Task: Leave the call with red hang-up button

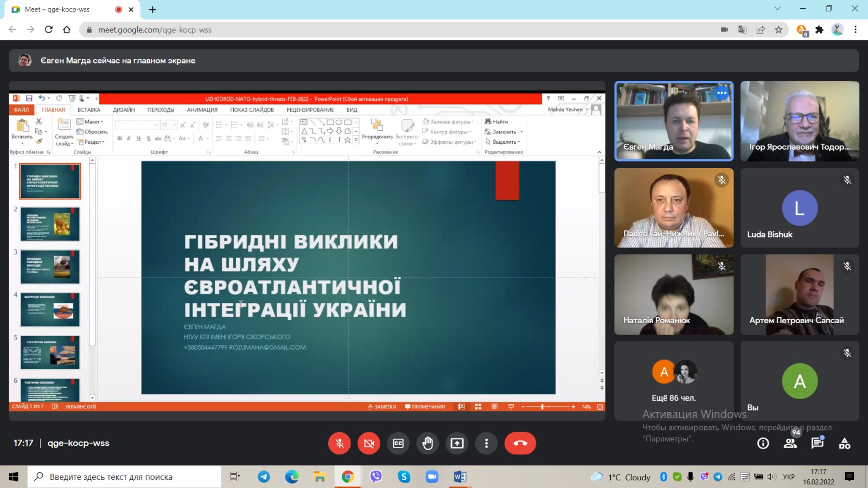Action: pos(520,444)
